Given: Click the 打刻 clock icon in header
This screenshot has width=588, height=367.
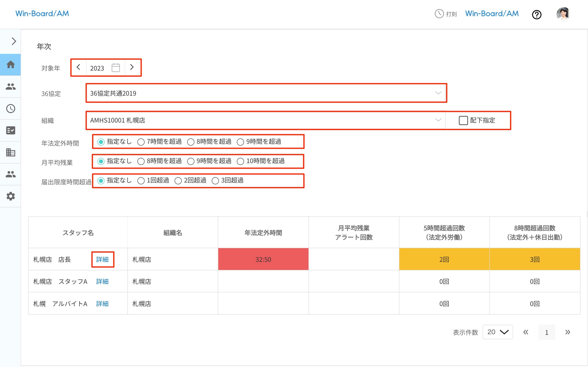Looking at the screenshot, I should [439, 14].
